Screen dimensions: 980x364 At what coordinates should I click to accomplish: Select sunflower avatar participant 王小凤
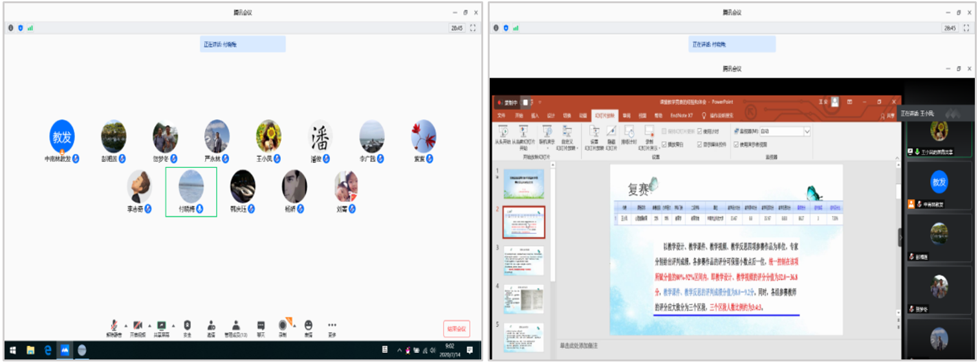(268, 137)
